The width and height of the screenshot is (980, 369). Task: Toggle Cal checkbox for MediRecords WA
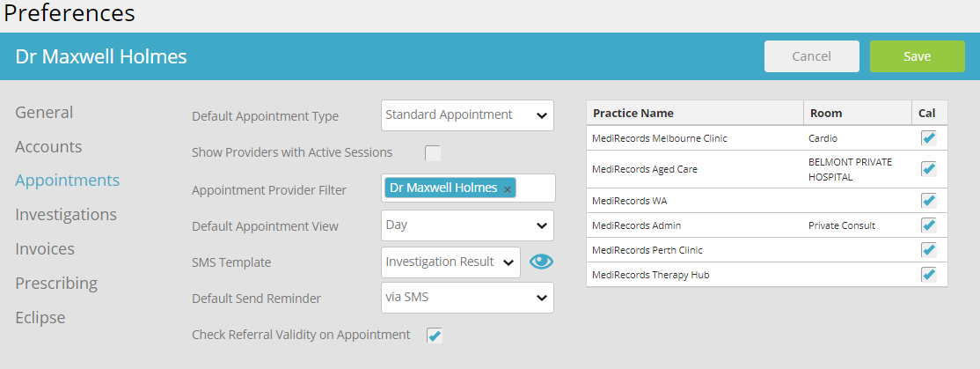point(929,201)
